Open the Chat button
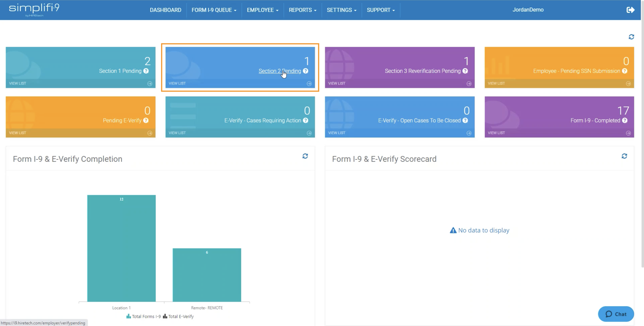 [x=616, y=314]
